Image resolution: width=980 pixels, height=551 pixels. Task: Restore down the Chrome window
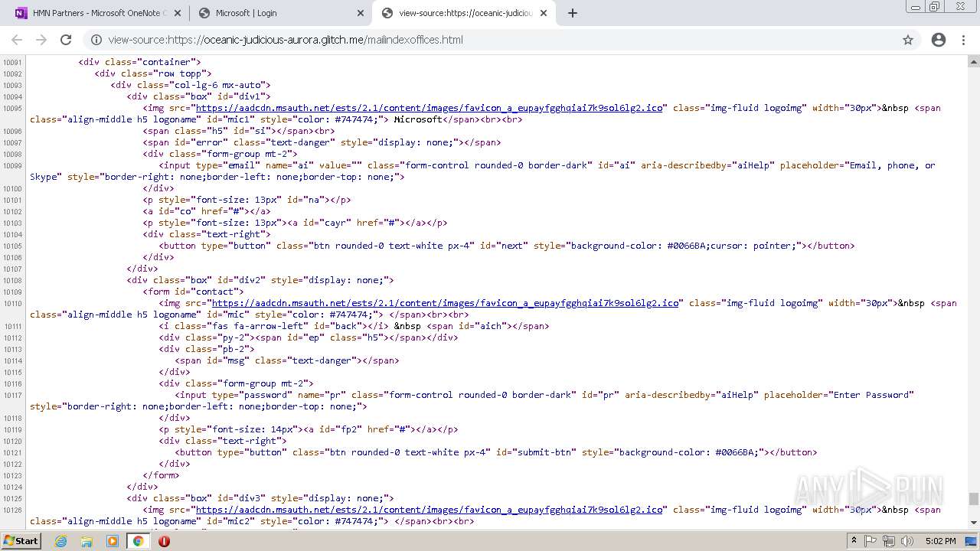[x=935, y=7]
